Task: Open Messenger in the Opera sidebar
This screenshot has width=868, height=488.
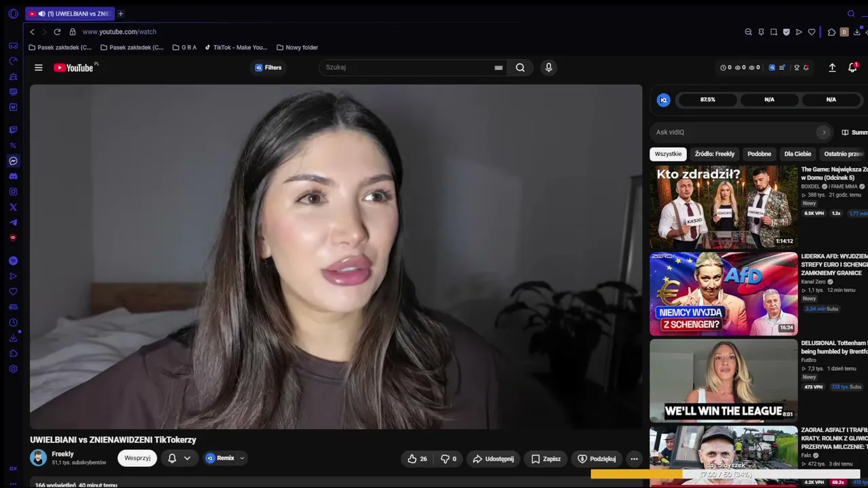Action: [13, 161]
